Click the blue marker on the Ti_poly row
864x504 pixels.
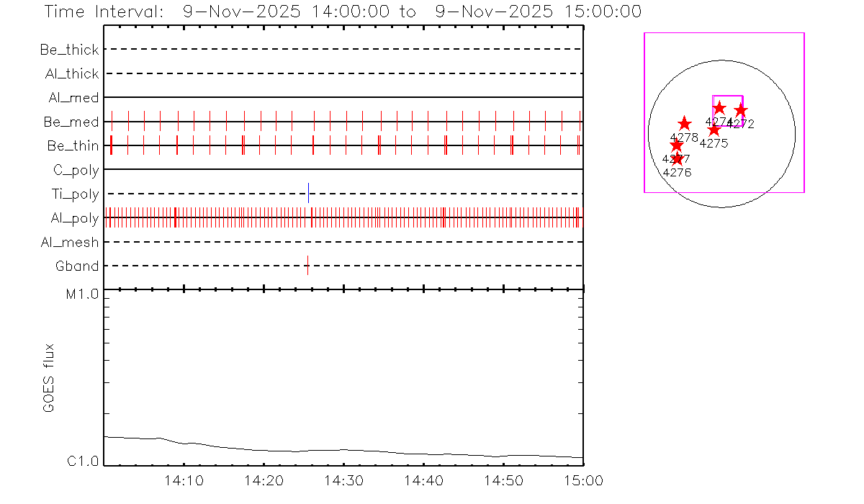pos(308,193)
